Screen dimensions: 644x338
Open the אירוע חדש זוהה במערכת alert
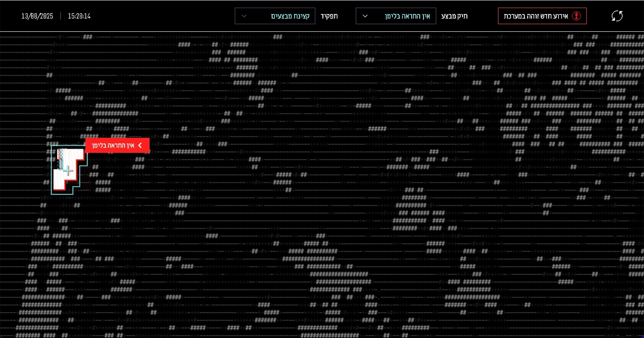pos(542,16)
